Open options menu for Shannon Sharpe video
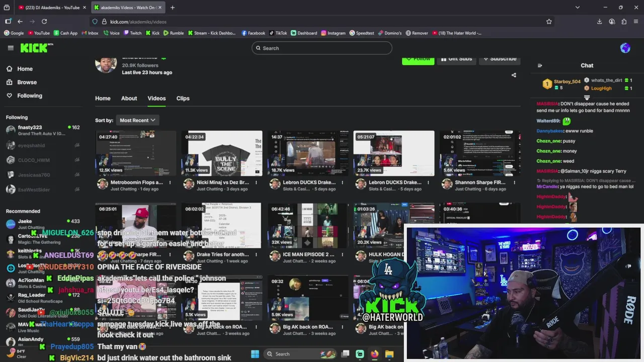This screenshot has height=362, width=644. 514,183
